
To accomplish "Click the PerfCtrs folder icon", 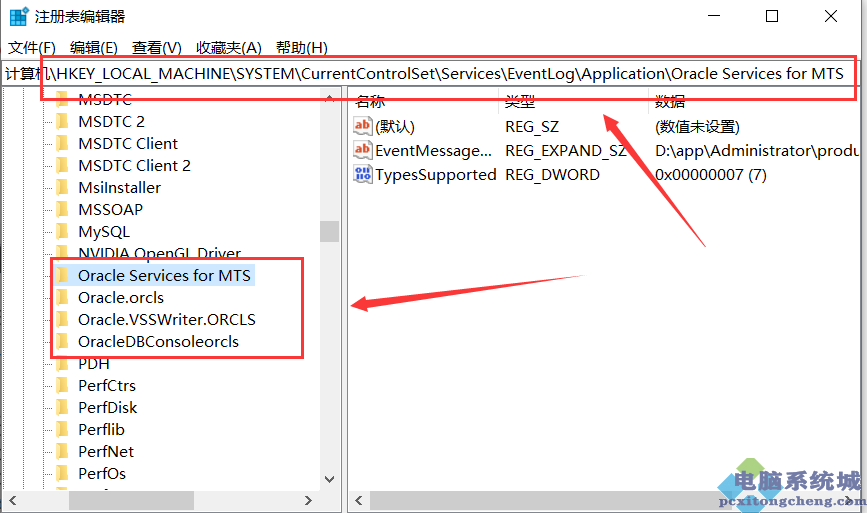I will click(x=62, y=385).
